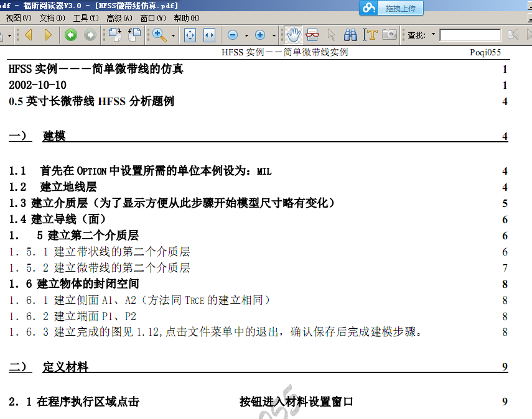
Task: Go to the previous page arrow
Action: 29,35
